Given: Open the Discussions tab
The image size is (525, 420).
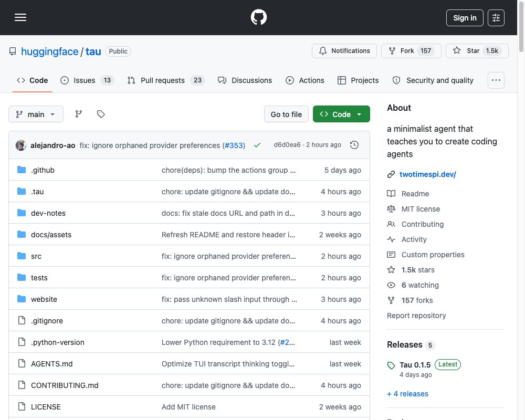Looking at the screenshot, I should click(245, 80).
